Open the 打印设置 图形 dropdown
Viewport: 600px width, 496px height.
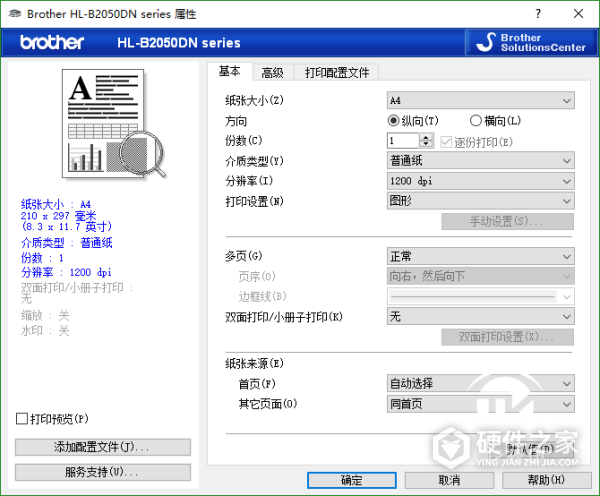[x=481, y=201]
